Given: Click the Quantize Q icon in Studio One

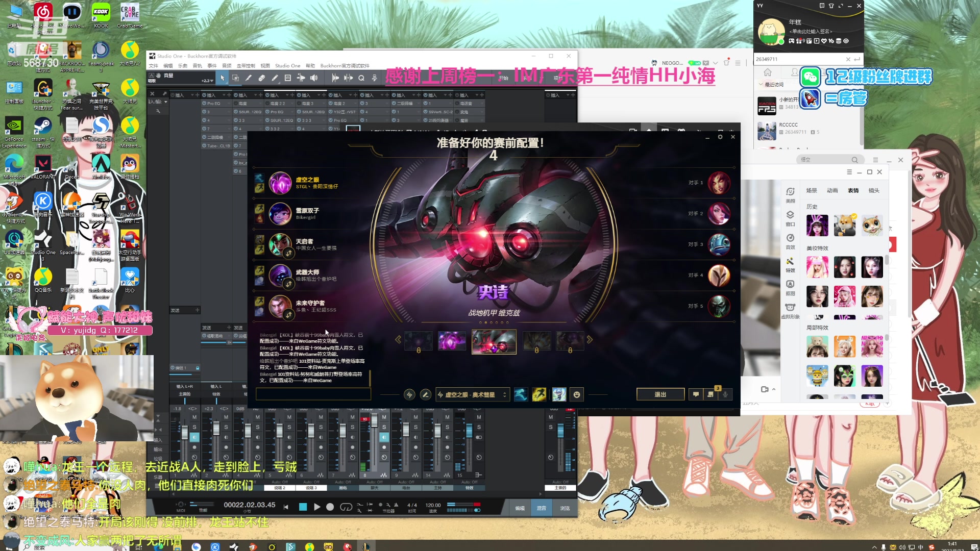Looking at the screenshot, I should [361, 78].
